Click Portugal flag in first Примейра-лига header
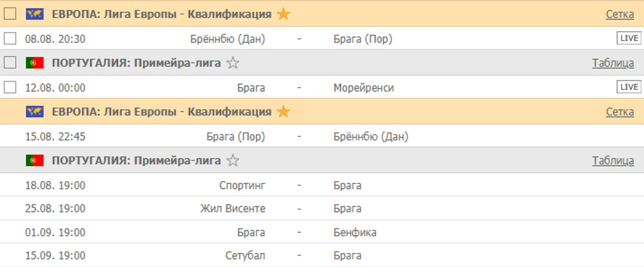This screenshot has width=644, height=267. point(35,63)
